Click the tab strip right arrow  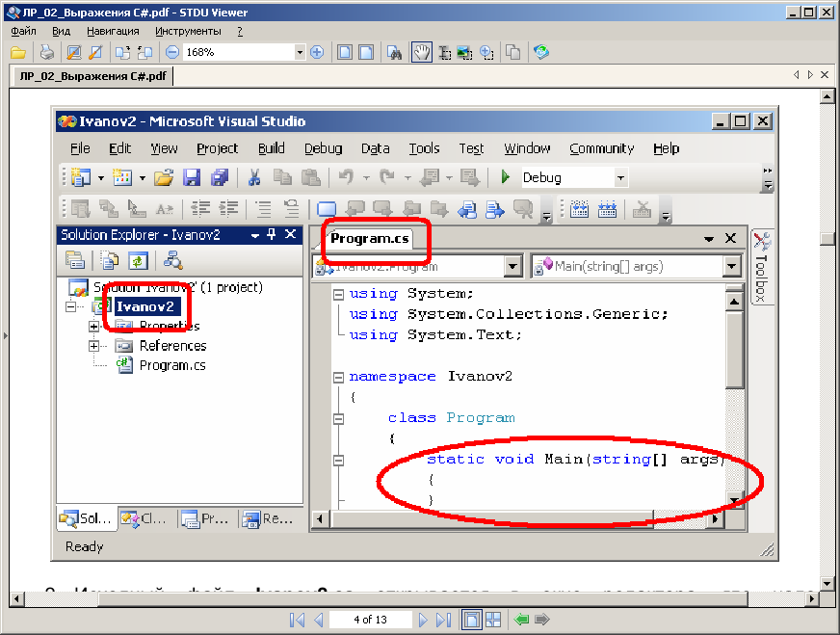810,75
